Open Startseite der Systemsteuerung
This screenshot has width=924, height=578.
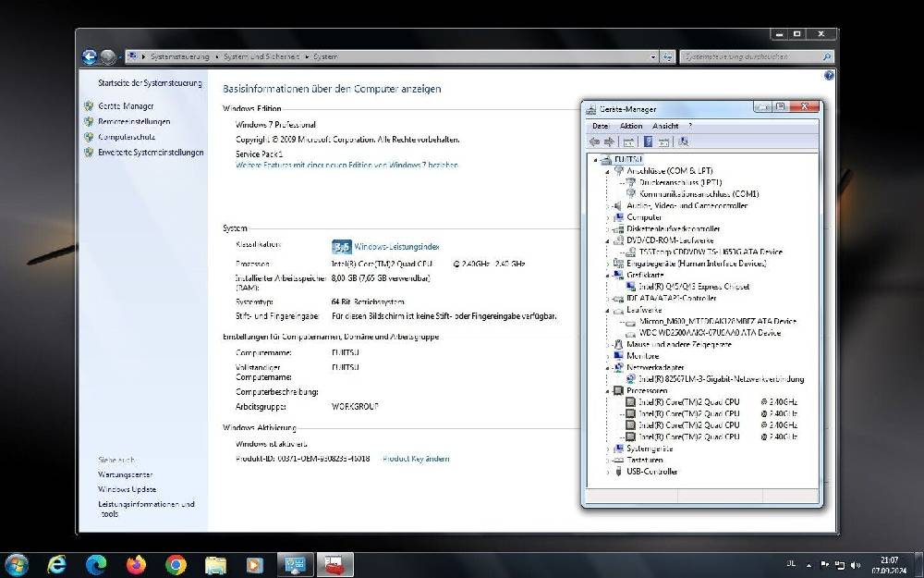point(150,83)
